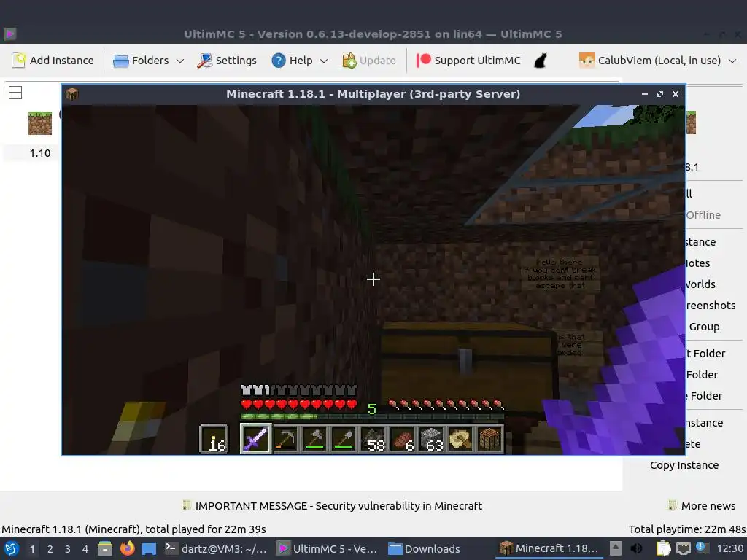Click the armor points bar

coord(298,391)
